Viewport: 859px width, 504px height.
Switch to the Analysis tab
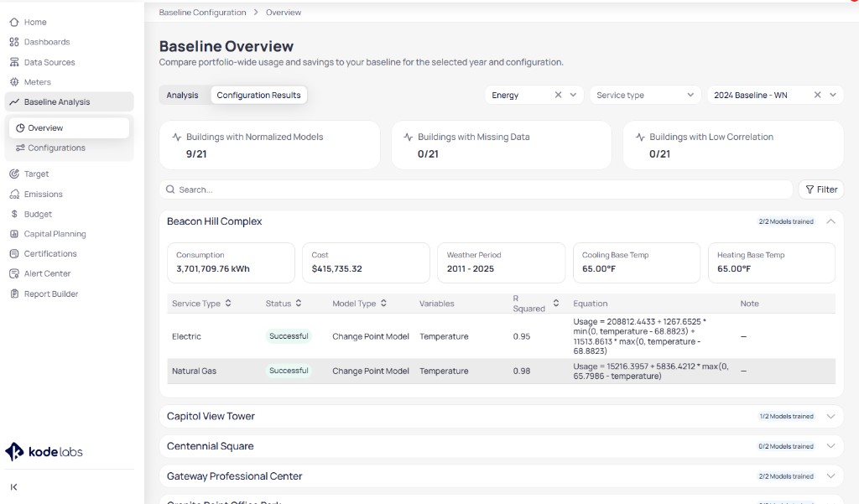click(x=182, y=96)
